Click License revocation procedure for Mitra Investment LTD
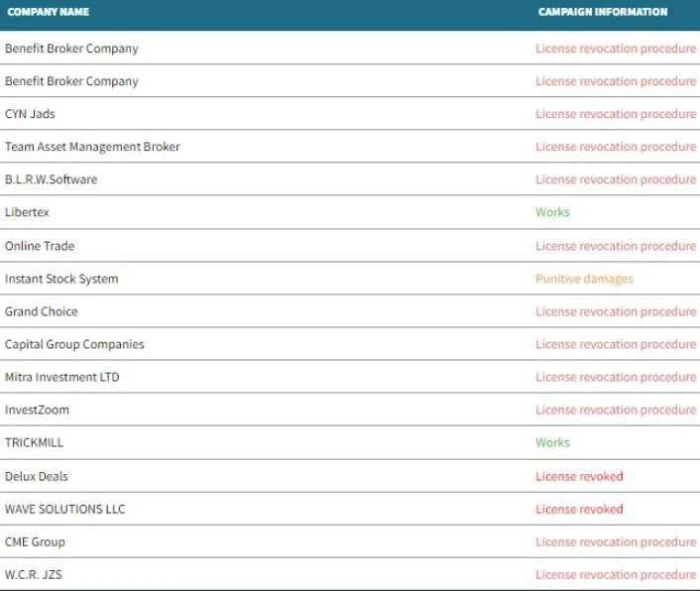This screenshot has width=700, height=591. 616,377
